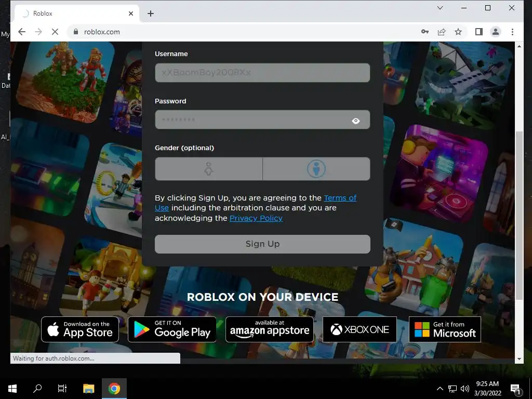This screenshot has height=399, width=532.
Task: Select the Roblox browser tab
Action: [77, 14]
